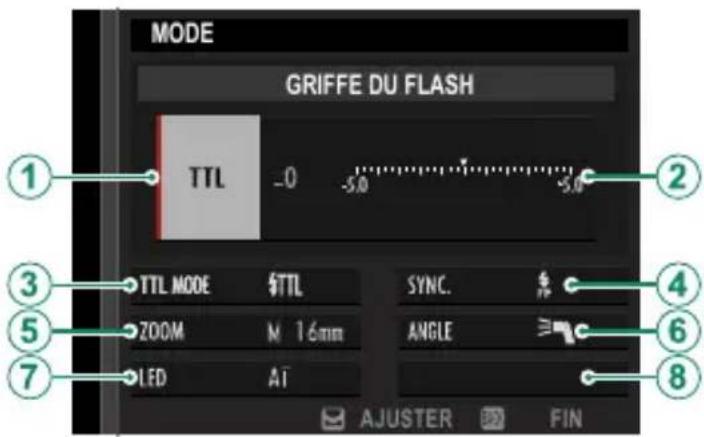Open the LED setting row
This screenshot has width=704, height=437.
(246, 378)
